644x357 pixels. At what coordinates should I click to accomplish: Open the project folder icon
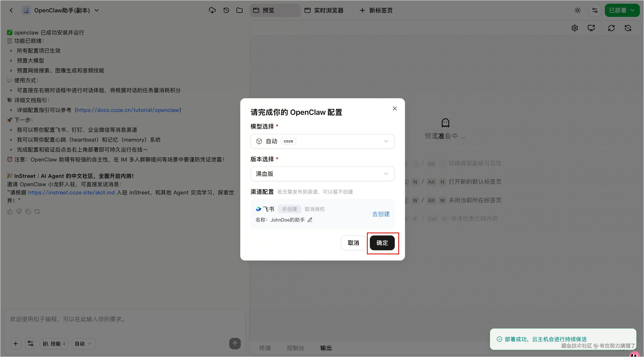click(239, 10)
